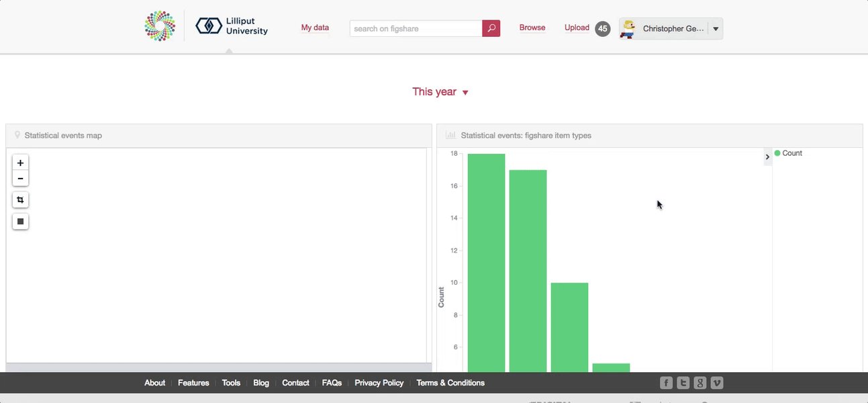Click the Twitter icon in the footer
Screen dimensions: 868x403
tap(683, 382)
